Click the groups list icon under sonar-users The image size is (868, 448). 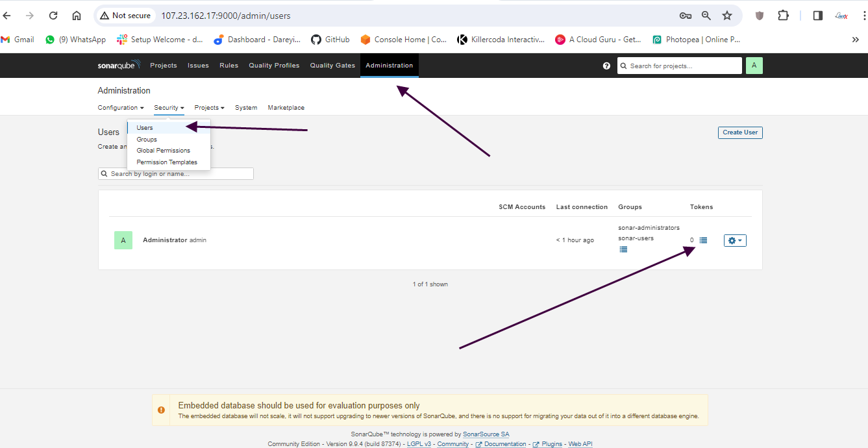(623, 249)
